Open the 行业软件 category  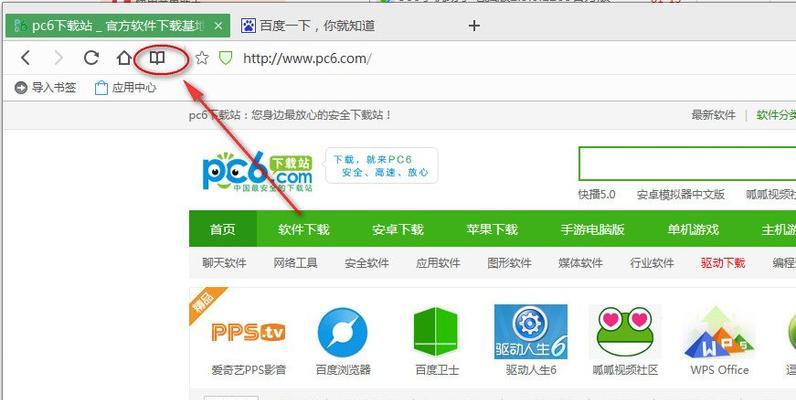click(x=652, y=263)
